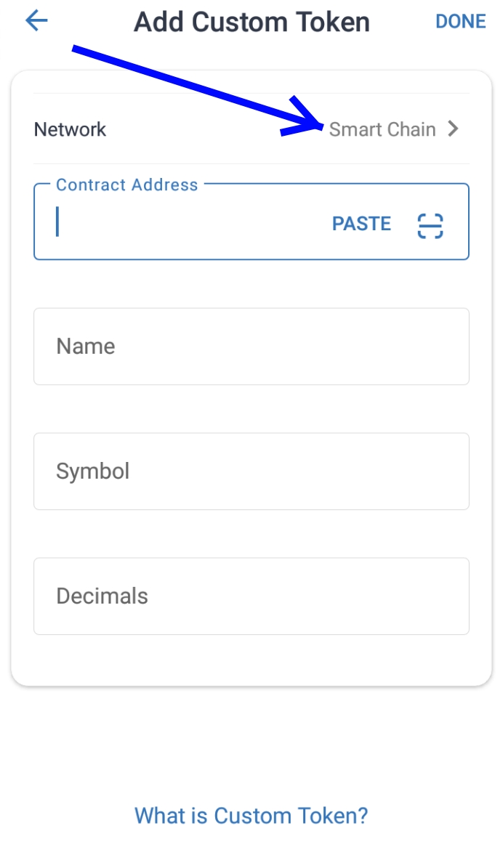Screen dimensions: 503x868
Task: Click the blinking cursor in Contract Address
Action: pos(57,222)
